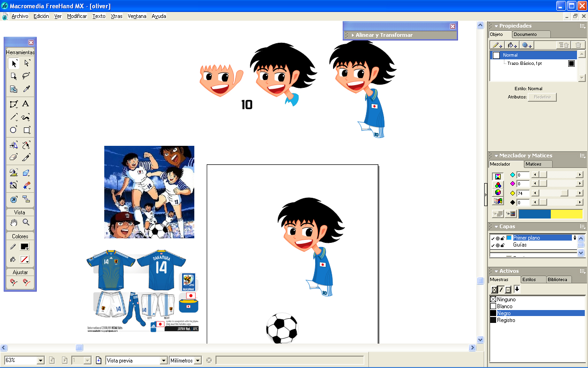Activate the Hand tool under Vista
This screenshot has width=588, height=368.
14,222
